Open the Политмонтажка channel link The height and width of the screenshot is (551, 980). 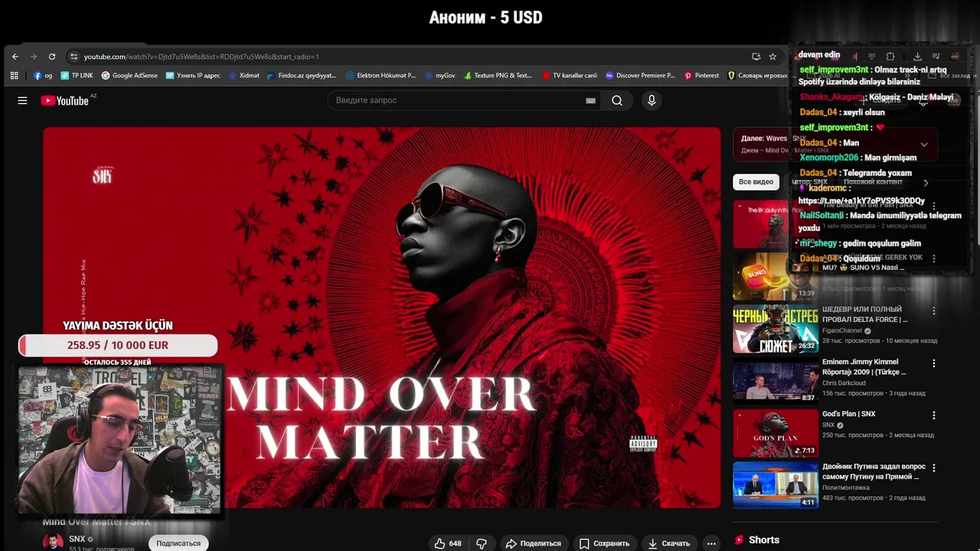point(845,487)
